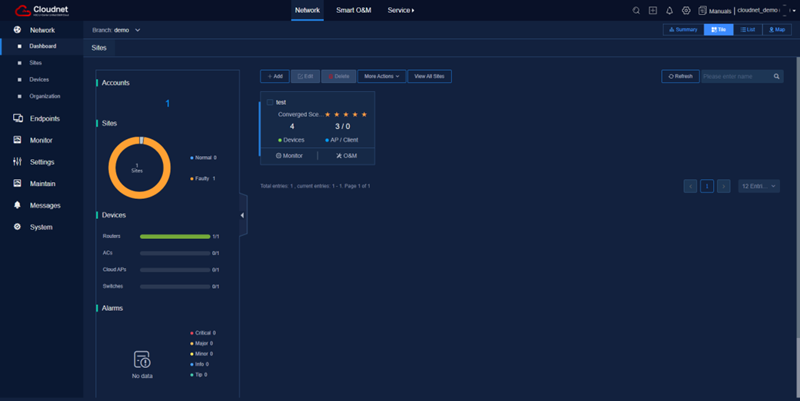The height and width of the screenshot is (401, 800).
Task: Click the Refresh button
Action: (x=679, y=76)
